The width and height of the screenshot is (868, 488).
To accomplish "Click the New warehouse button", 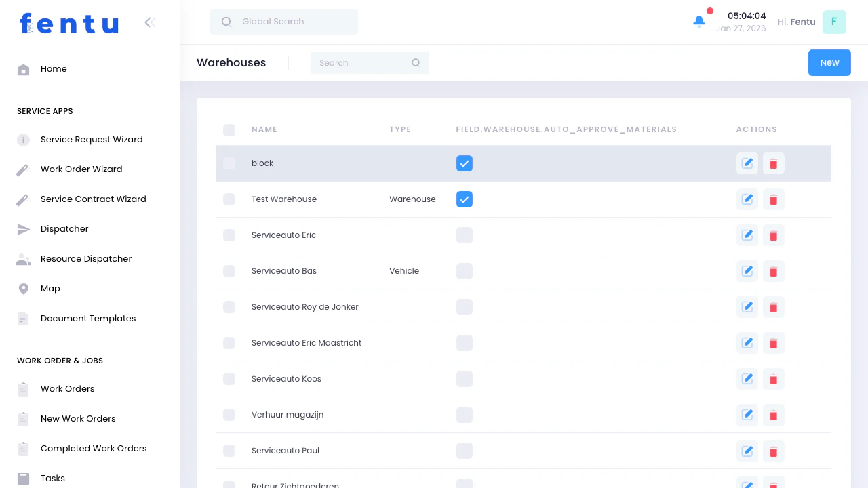I will coord(829,62).
